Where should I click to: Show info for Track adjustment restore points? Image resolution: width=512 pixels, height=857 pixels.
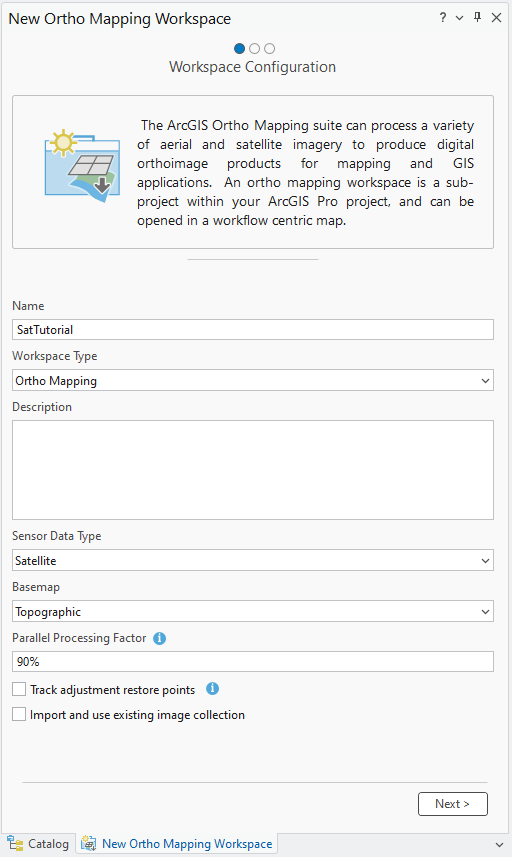[213, 689]
